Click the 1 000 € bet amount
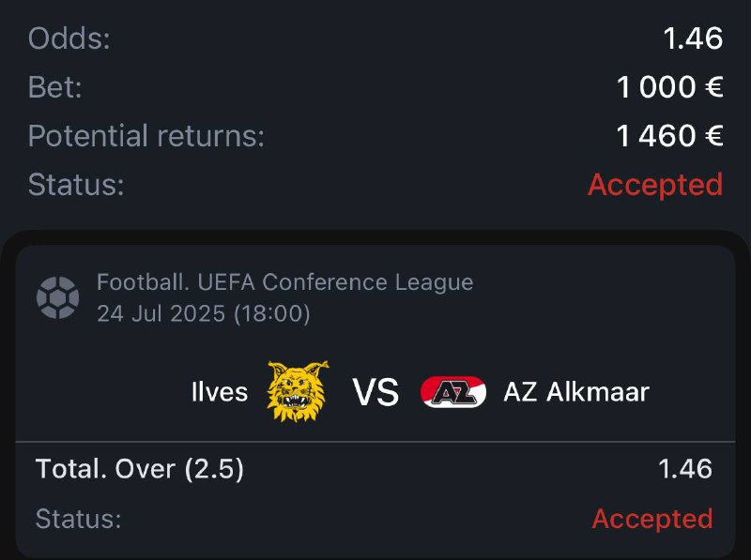The width and height of the screenshot is (751, 560). pos(669,87)
